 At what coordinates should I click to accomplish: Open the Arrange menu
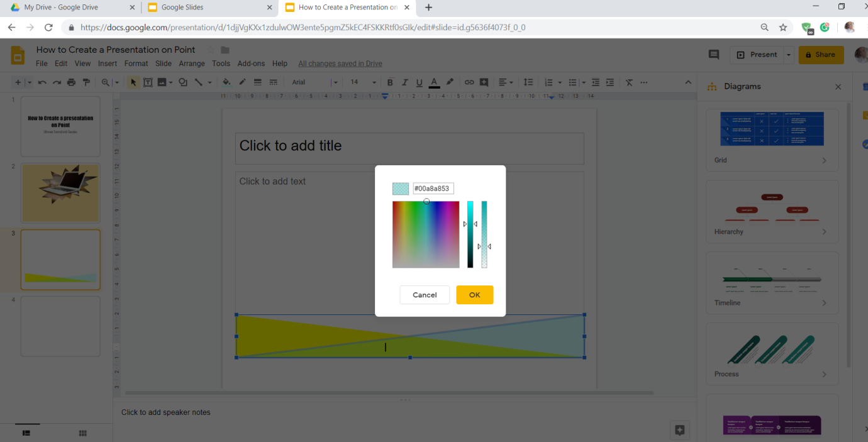pos(191,64)
